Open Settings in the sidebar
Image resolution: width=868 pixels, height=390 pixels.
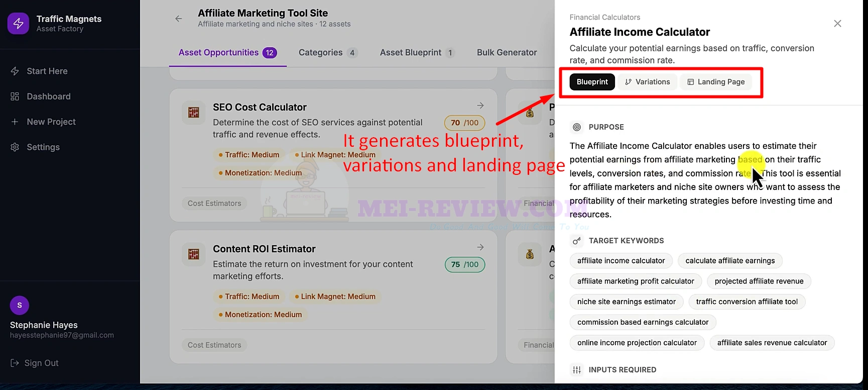click(35, 147)
